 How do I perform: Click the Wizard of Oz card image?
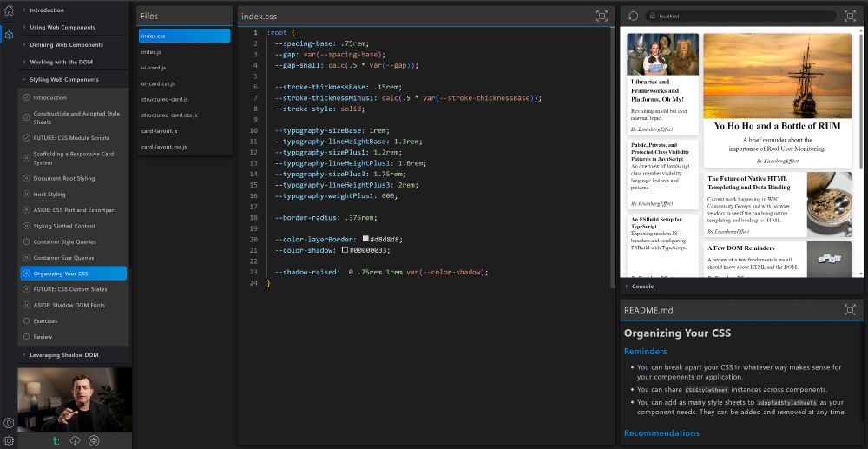pos(662,54)
